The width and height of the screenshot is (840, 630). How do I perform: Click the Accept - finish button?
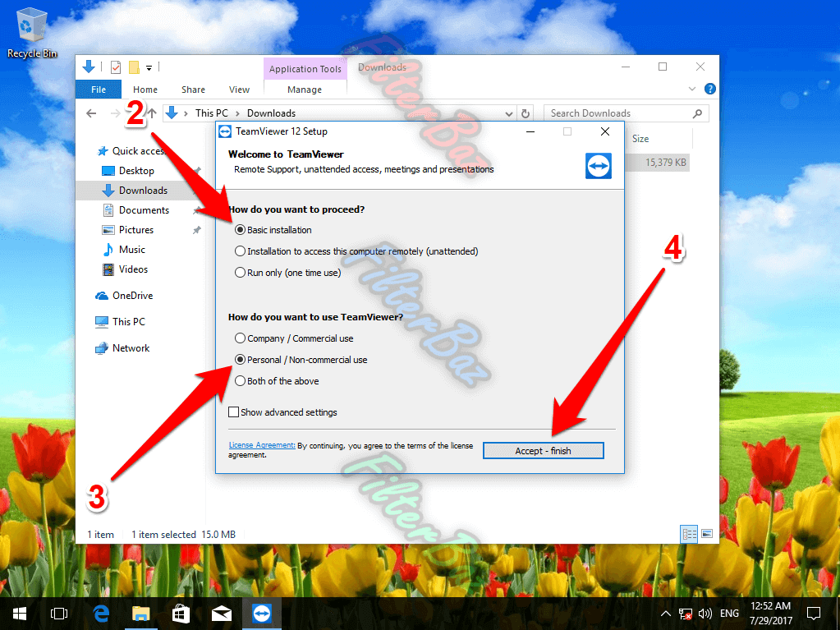(x=543, y=450)
